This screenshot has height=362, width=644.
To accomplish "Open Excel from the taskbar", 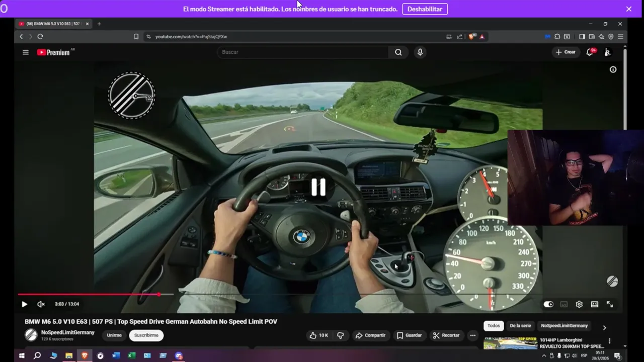I will (x=131, y=356).
